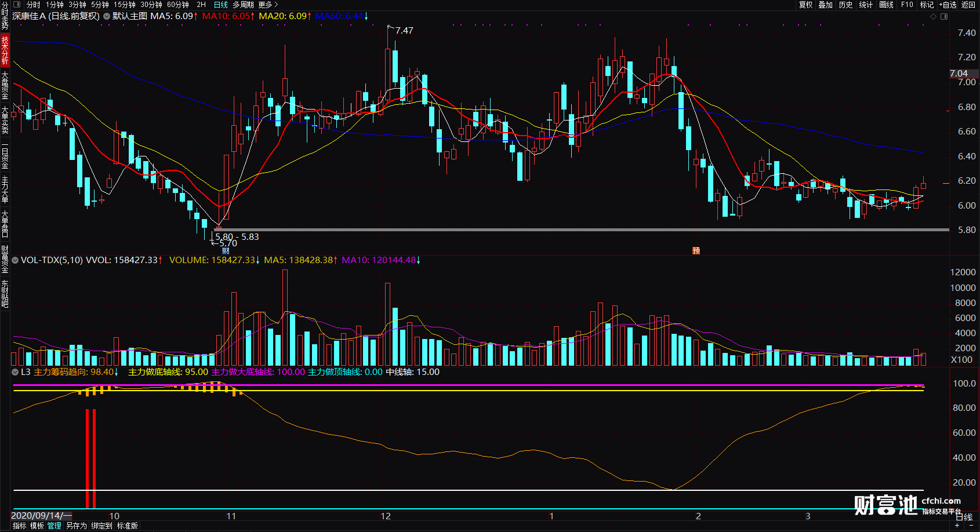Click the X100 volume scale label
This screenshot has height=532, width=980.
pyautogui.click(x=962, y=360)
